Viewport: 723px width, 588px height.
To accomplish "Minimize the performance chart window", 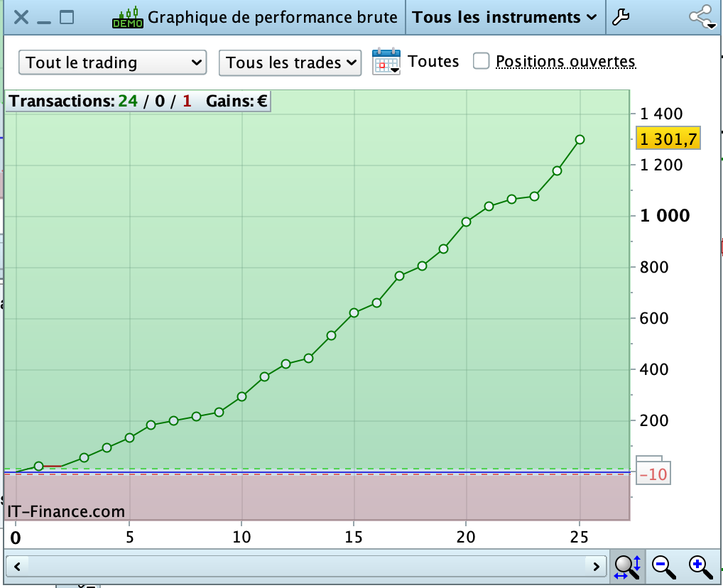I will 44,22.
